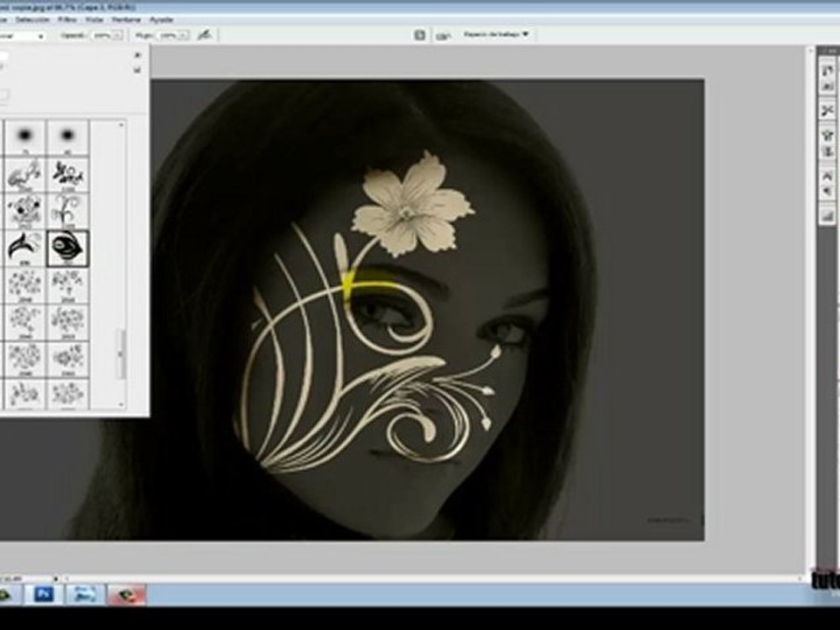Screen dimensions: 840x630
Task: Open the Clone Source stamp icon in right dock
Action: (828, 152)
